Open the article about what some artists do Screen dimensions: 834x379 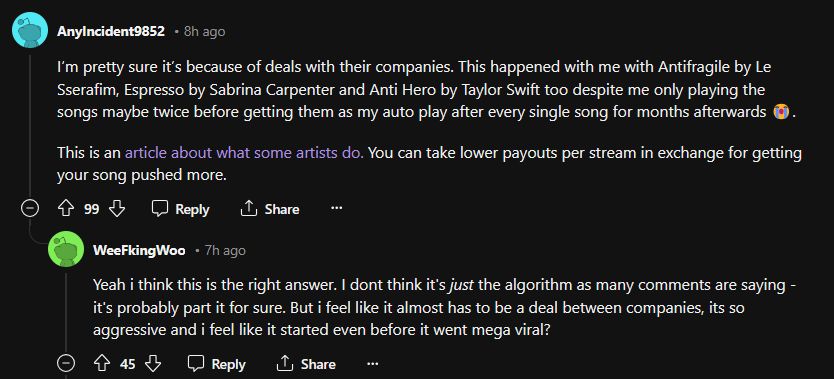pos(244,154)
